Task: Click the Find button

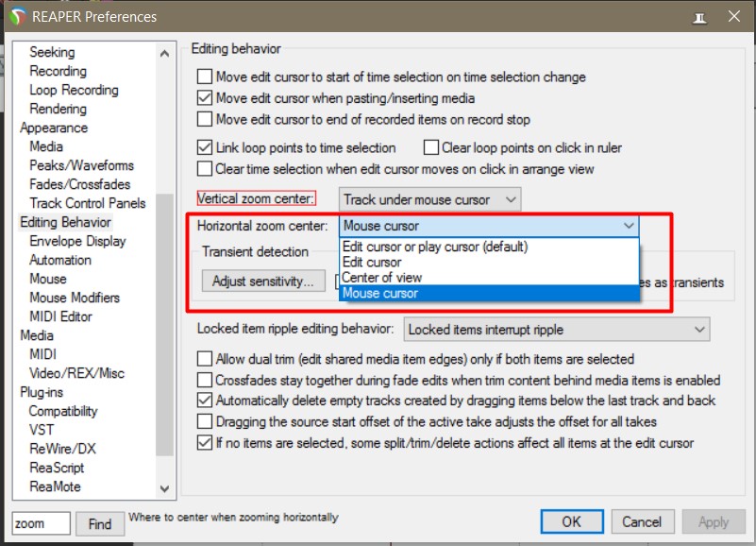Action: (x=100, y=523)
